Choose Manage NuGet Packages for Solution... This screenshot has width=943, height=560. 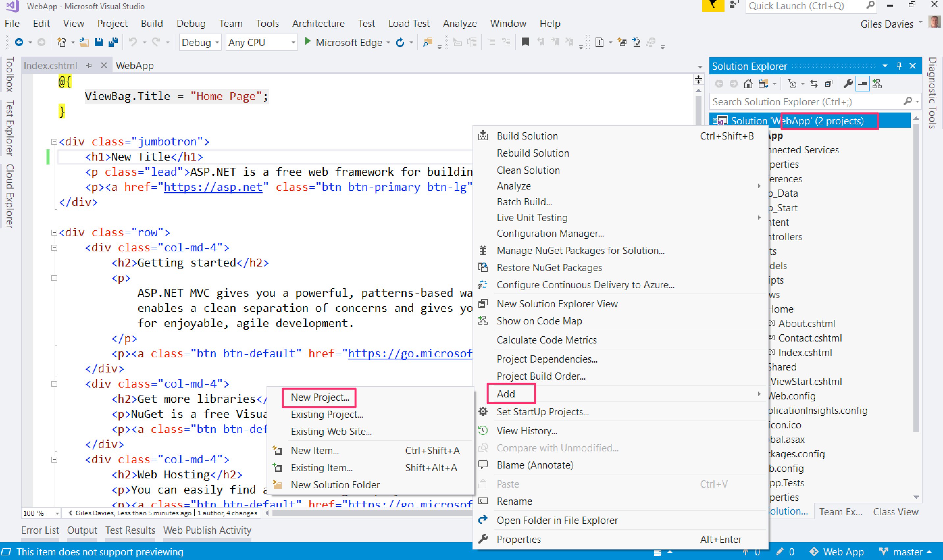(x=580, y=251)
